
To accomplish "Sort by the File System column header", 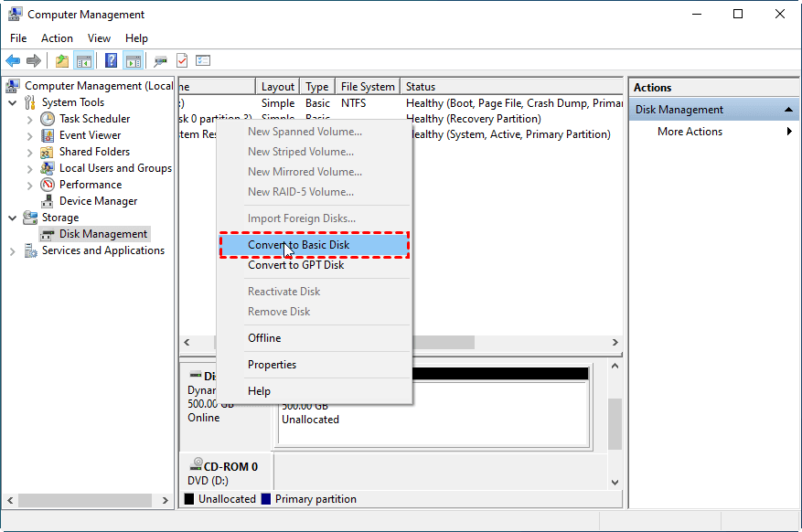I will (x=368, y=87).
